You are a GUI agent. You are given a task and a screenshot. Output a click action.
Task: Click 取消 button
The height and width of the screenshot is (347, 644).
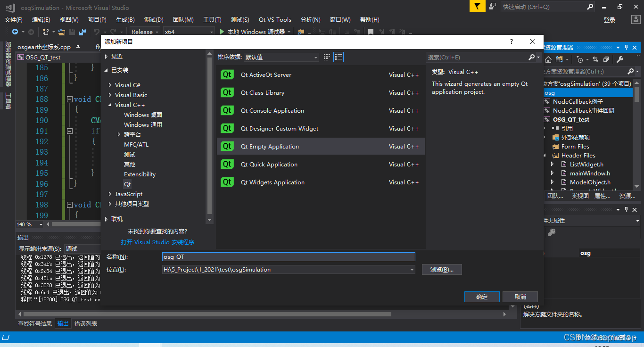pyautogui.click(x=520, y=297)
